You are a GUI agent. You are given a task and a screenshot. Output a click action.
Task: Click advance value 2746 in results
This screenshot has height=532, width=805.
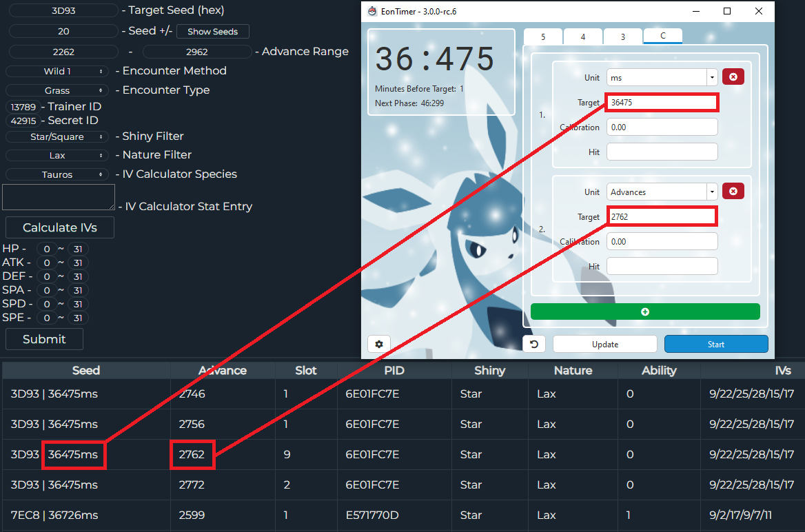[192, 394]
